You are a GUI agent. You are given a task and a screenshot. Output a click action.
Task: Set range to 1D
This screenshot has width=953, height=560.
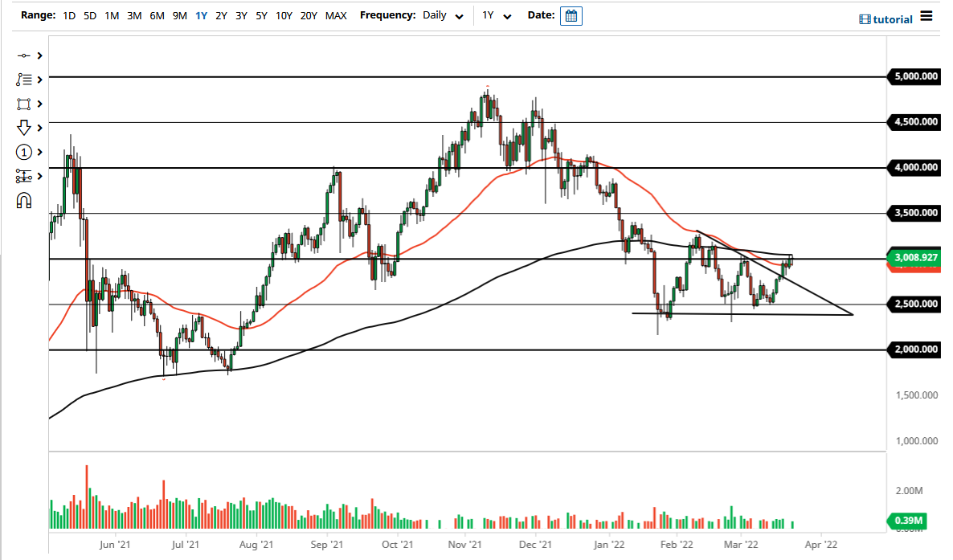click(69, 16)
